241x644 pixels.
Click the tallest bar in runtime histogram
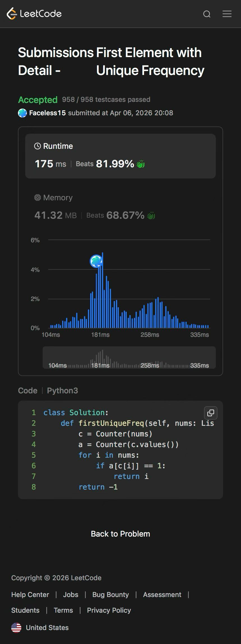click(x=103, y=291)
